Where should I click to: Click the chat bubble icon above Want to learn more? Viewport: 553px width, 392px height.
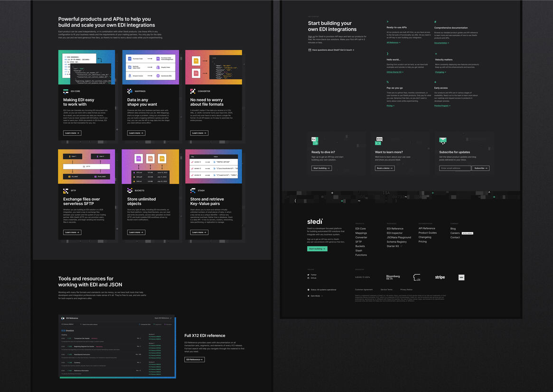tap(379, 140)
